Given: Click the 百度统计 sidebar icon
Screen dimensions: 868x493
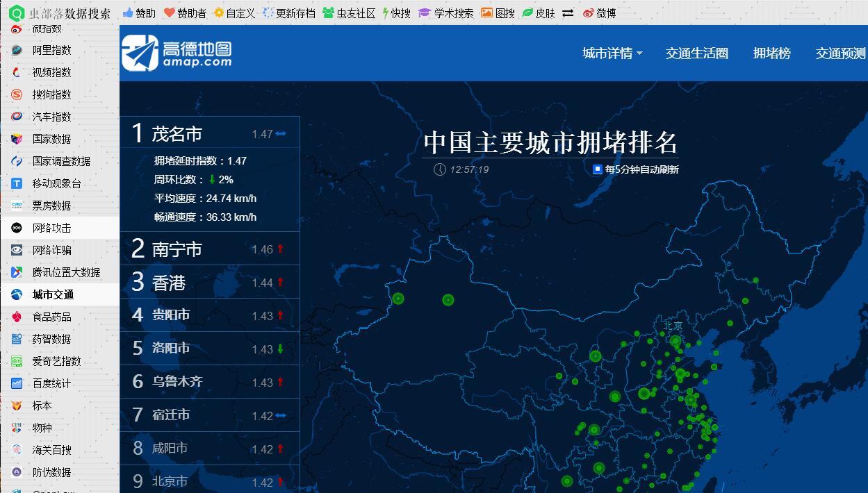Looking at the screenshot, I should click(15, 383).
